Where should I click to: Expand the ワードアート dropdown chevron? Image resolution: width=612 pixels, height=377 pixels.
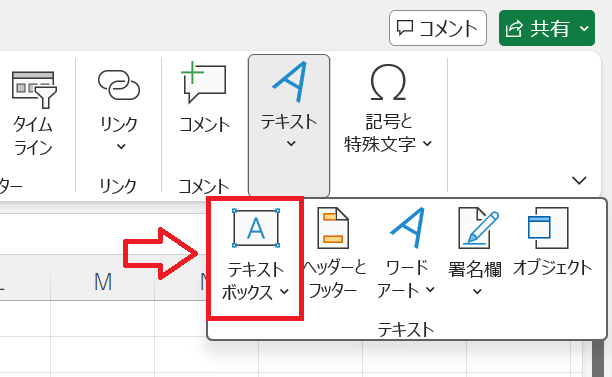[430, 290]
